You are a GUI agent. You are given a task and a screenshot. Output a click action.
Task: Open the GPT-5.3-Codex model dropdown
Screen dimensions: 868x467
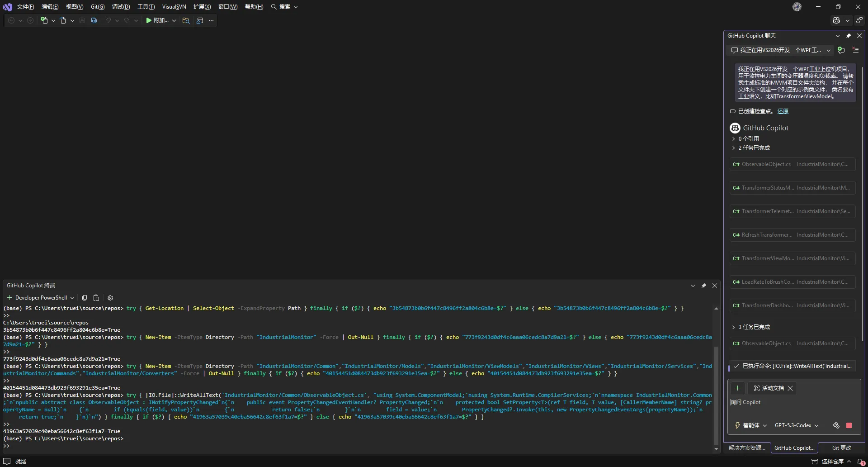(x=797, y=425)
